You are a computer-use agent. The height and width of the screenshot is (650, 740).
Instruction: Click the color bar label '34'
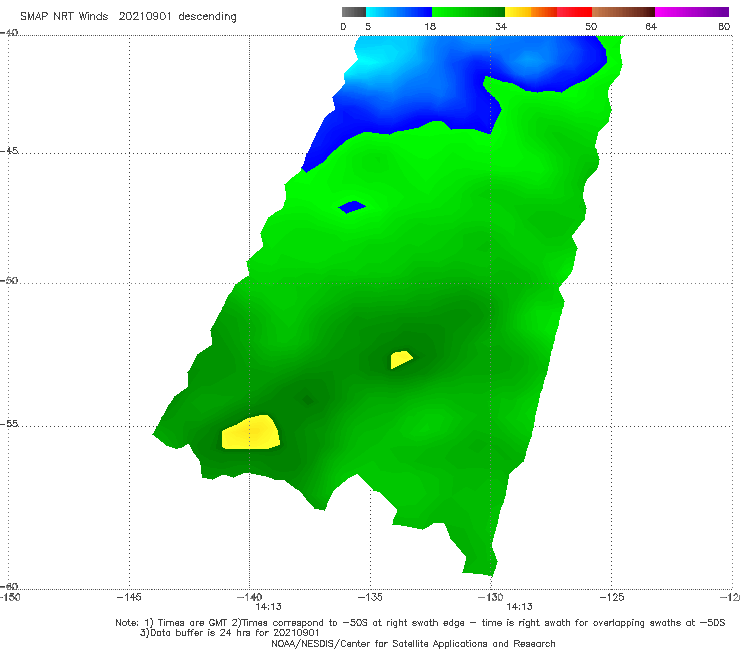tap(501, 26)
